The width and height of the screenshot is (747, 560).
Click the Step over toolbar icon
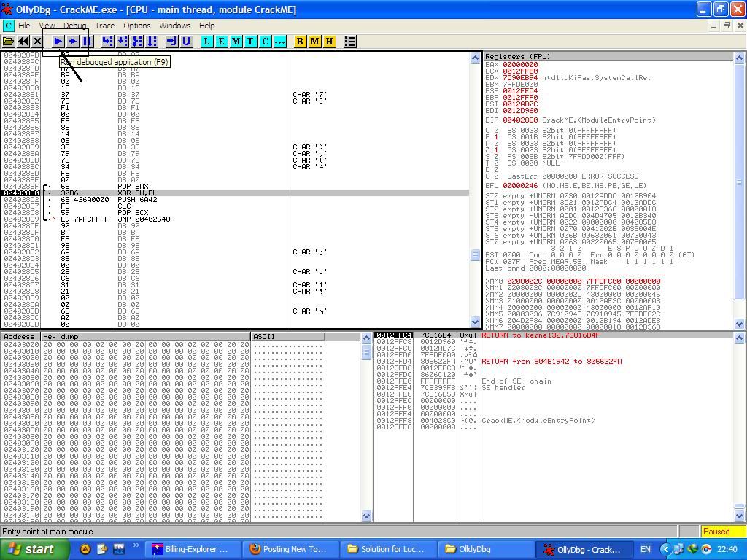[123, 42]
